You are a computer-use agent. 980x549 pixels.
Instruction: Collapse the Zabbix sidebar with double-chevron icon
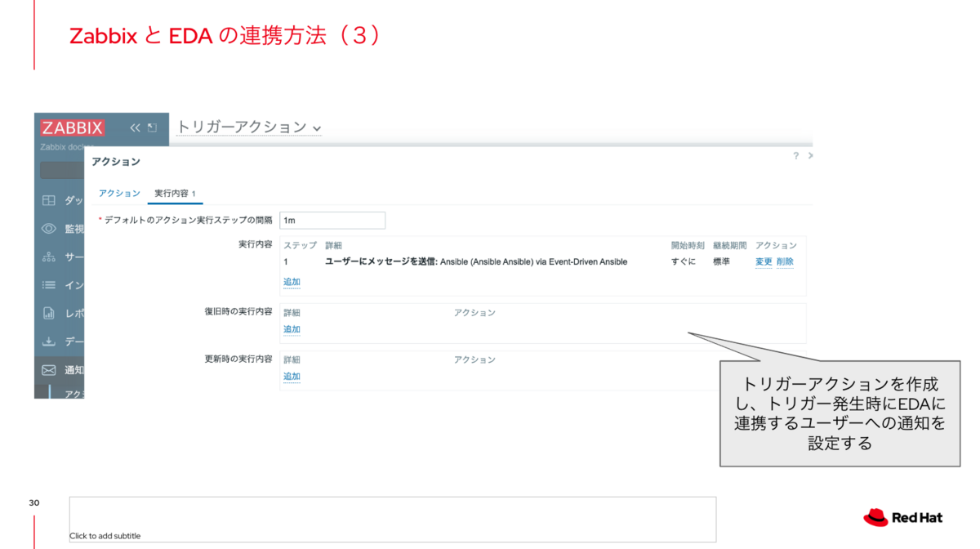click(136, 127)
